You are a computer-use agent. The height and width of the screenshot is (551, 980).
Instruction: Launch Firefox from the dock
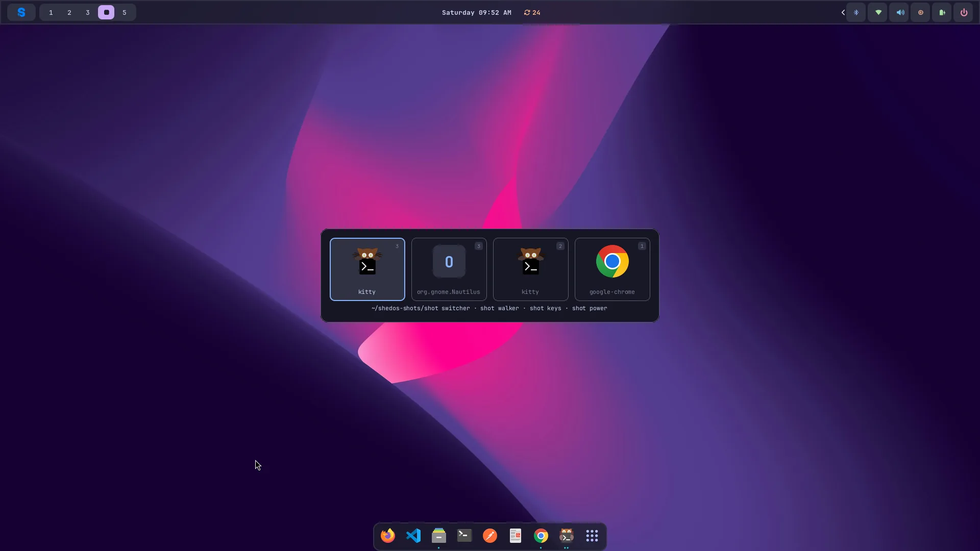coord(388,536)
